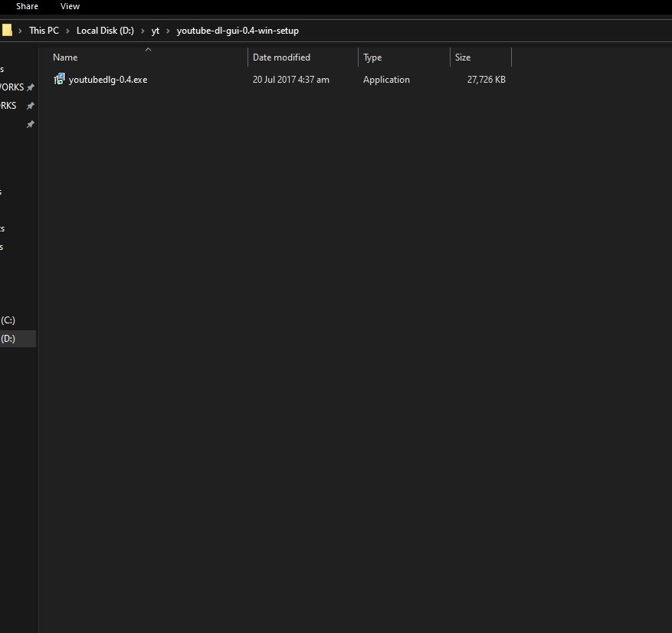Click the pin icon with no label beside it
672x633 pixels.
point(31,124)
